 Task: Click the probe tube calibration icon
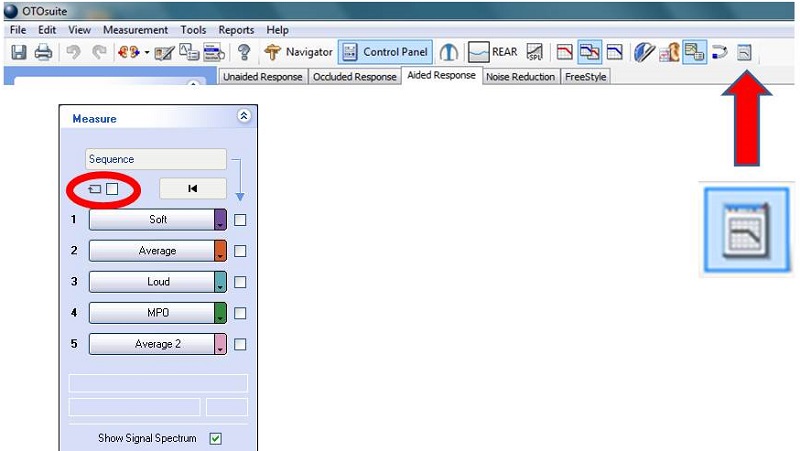tap(448, 52)
